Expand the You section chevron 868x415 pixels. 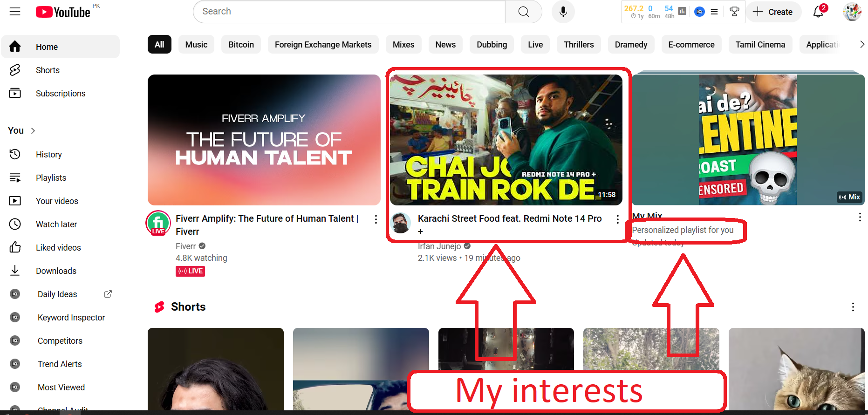pyautogui.click(x=33, y=131)
